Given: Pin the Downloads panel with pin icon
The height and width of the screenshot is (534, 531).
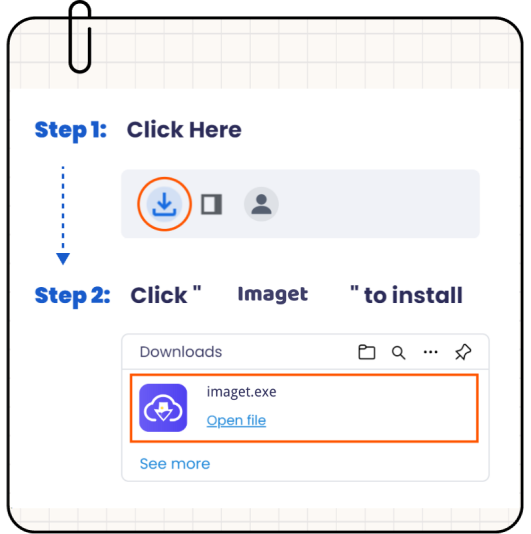Looking at the screenshot, I should coord(463,352).
